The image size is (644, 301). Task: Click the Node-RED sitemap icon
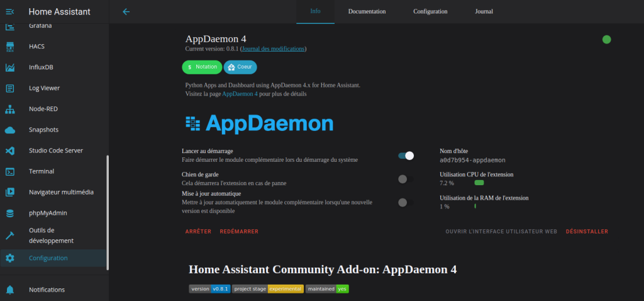coord(10,110)
